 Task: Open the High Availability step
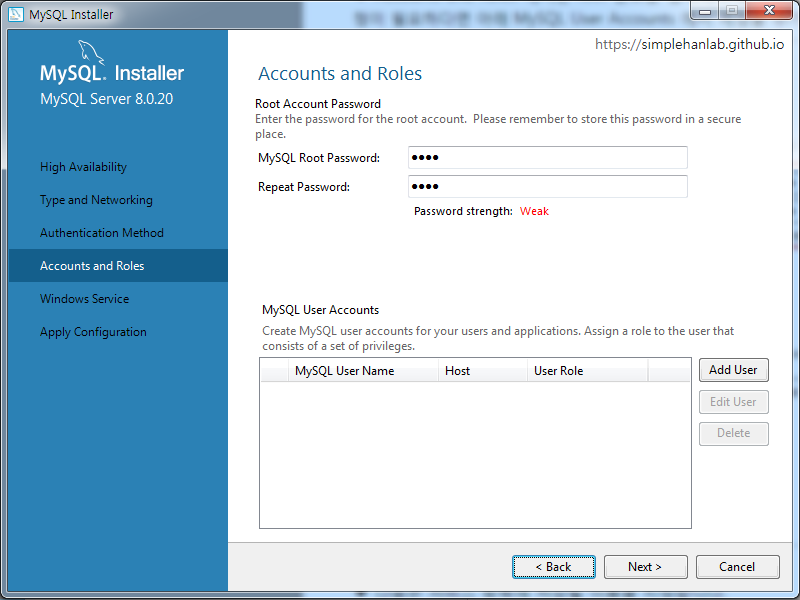83,167
